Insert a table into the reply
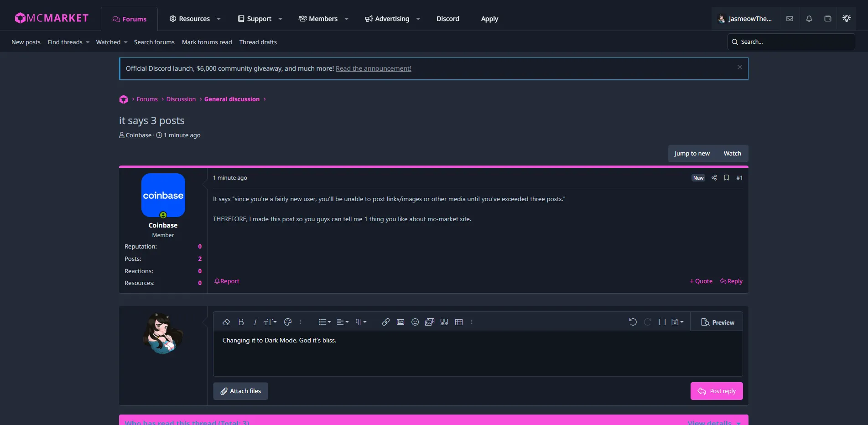The height and width of the screenshot is (425, 868). 459,322
